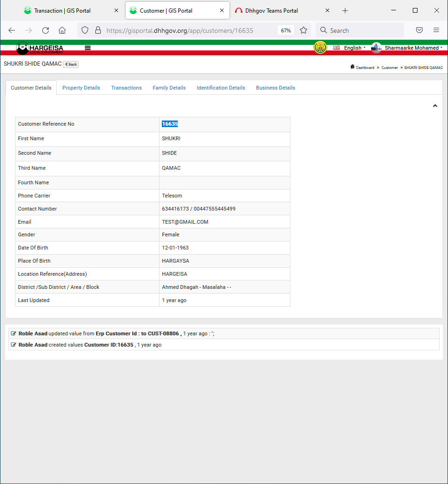Click the place of birth value HARGAYSA
The width and height of the screenshot is (448, 484).
click(x=175, y=261)
